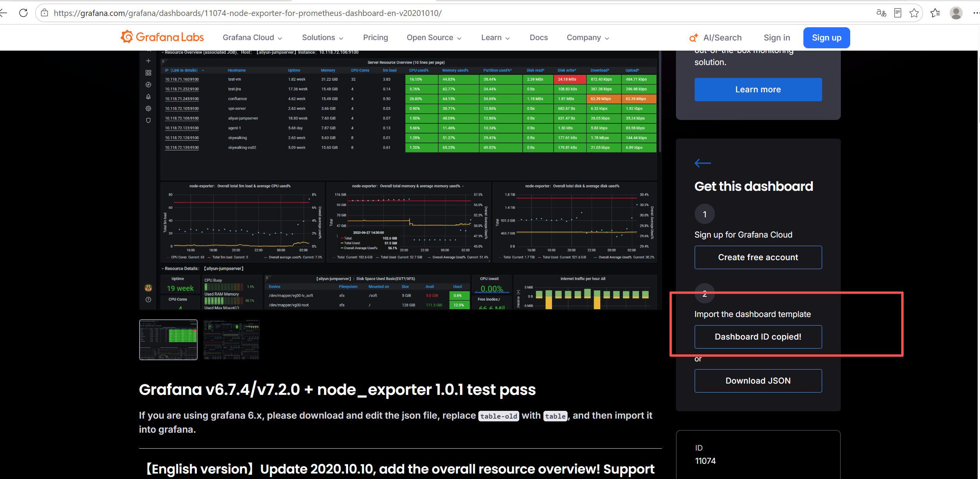Open the Pricing page

pos(375,37)
